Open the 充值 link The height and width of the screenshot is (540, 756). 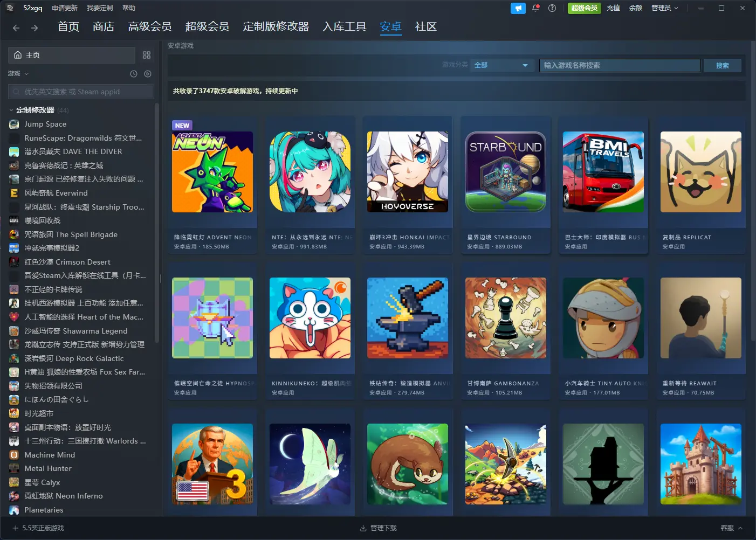point(613,8)
